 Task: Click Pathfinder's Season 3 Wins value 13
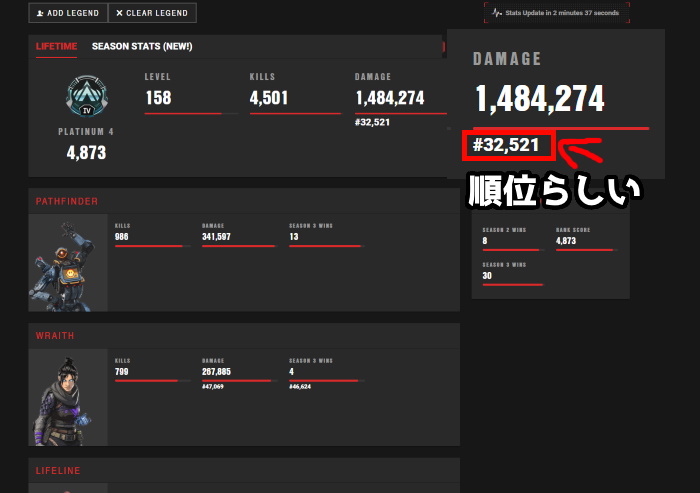pos(294,237)
